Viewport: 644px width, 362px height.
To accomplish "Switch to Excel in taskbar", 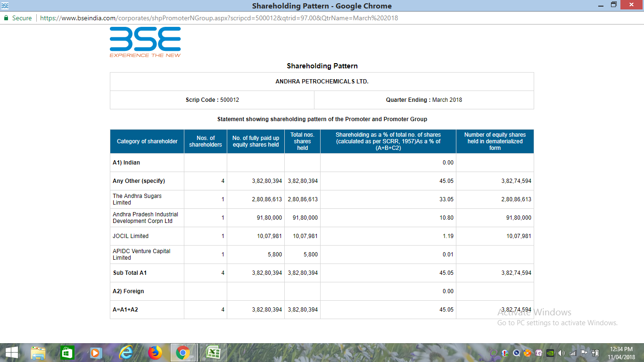I will coord(214,352).
